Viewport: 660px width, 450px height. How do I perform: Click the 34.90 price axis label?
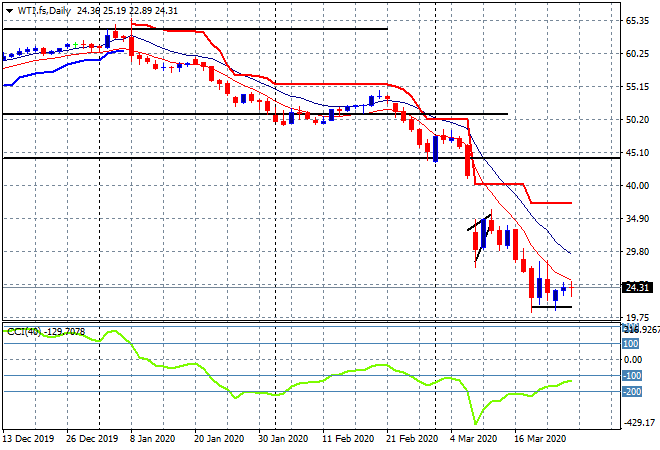(x=637, y=219)
